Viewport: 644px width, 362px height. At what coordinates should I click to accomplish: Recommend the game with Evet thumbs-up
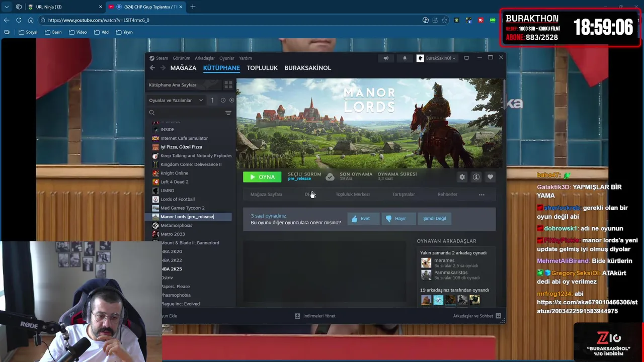click(363, 219)
